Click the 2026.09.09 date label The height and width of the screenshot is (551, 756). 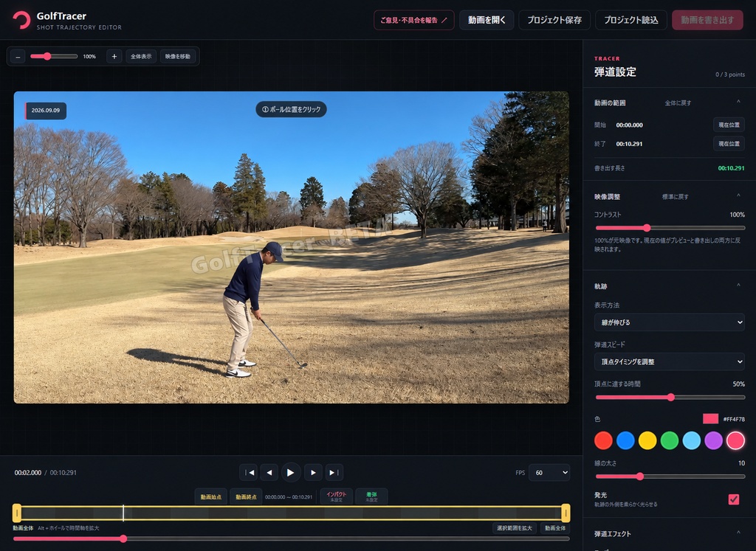[46, 111]
